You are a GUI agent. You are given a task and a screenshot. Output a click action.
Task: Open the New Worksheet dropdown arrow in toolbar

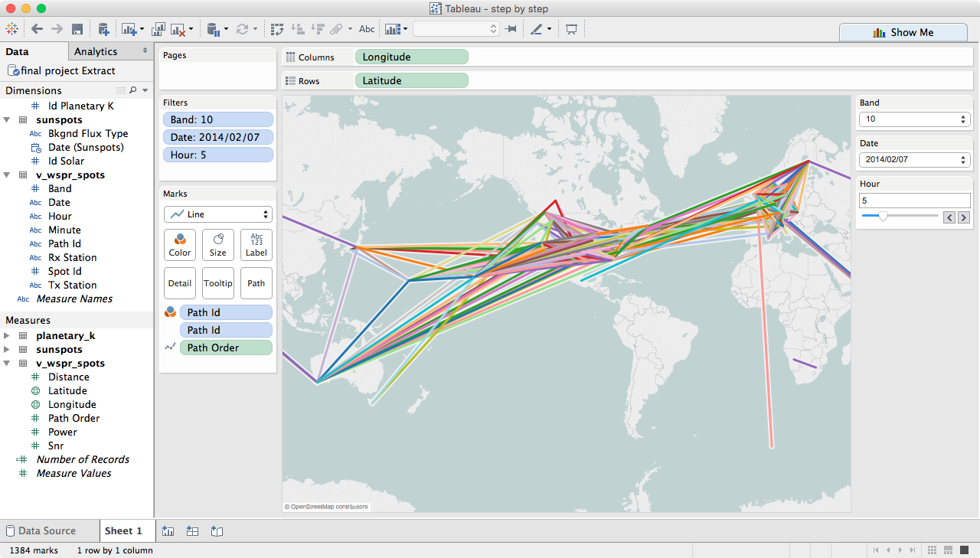click(142, 30)
